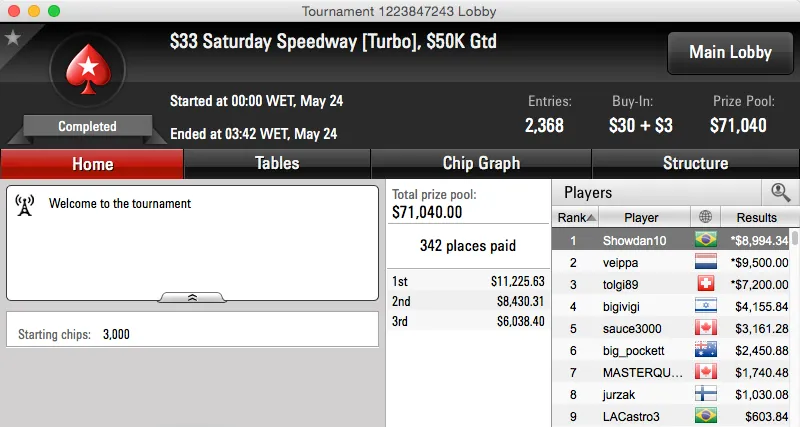Click the broadcast antenna announcement icon

26,204
